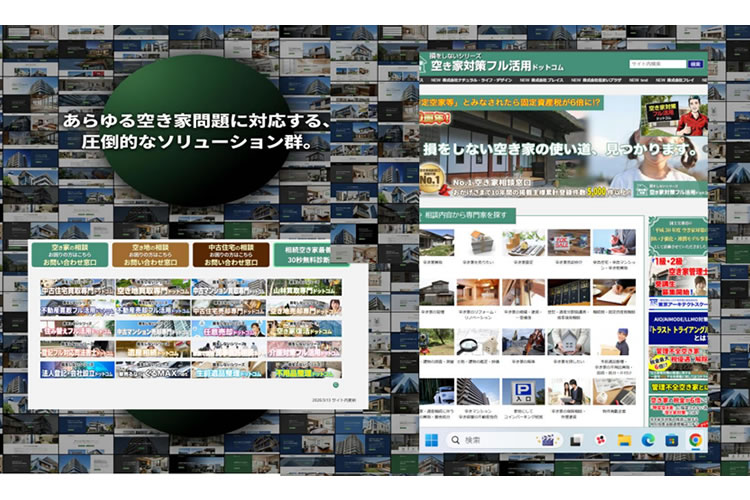Screen dimensions: 750x500
Task: Open the 山林買取専門 banner link
Action: 304,288
